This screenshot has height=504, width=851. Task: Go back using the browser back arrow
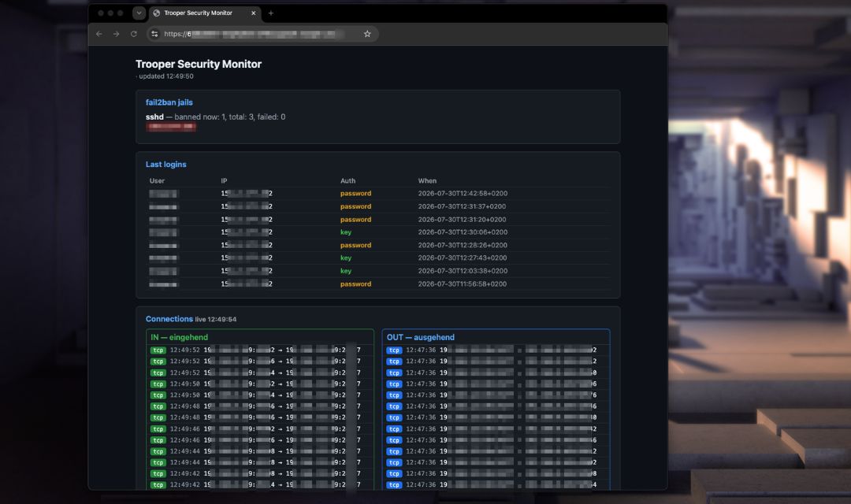pos(98,34)
